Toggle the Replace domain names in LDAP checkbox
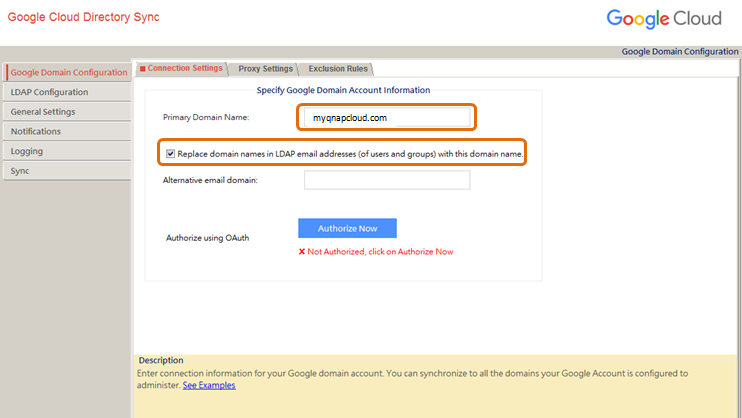The image size is (742, 418). coord(171,154)
